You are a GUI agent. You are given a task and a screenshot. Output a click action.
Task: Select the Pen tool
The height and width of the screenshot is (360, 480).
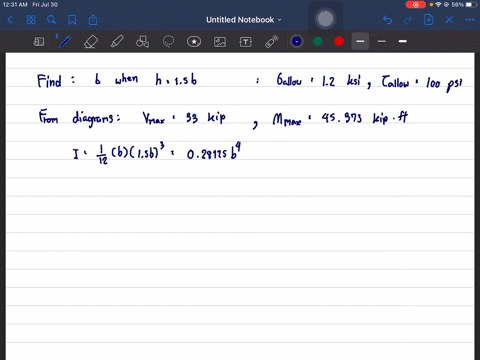pos(65,42)
